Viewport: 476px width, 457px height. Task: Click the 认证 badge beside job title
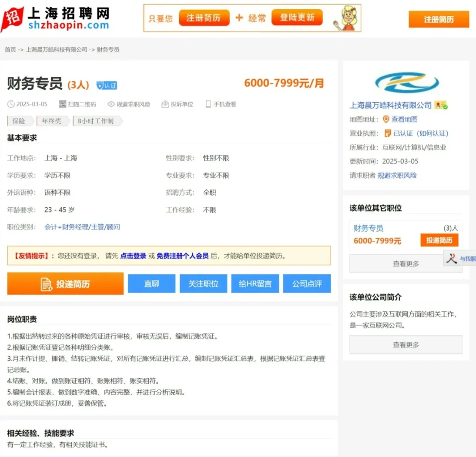pyautogui.click(x=106, y=85)
